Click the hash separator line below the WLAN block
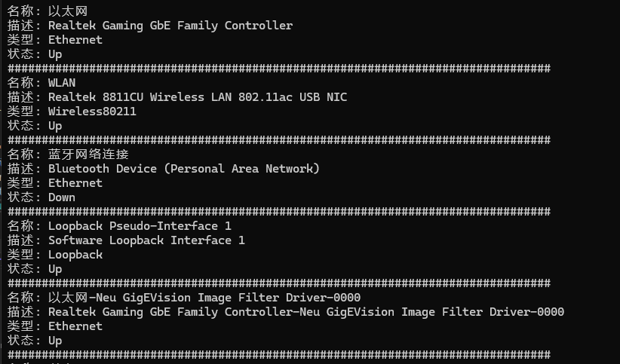This screenshot has height=364, width=620. [x=279, y=140]
